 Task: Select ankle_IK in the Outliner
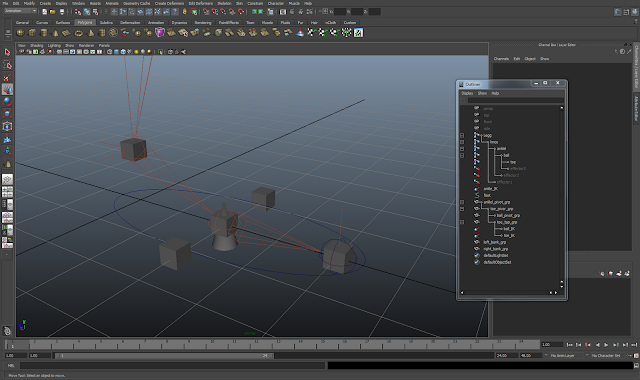[490, 189]
